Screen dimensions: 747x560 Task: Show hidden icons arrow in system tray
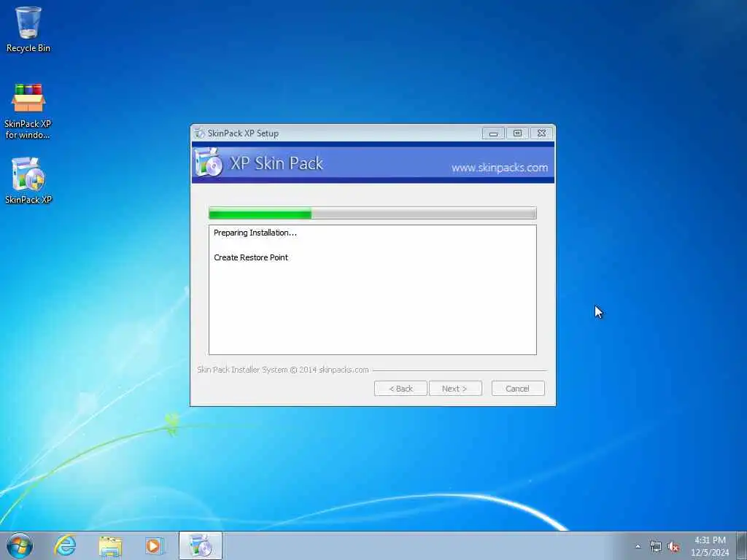(638, 546)
